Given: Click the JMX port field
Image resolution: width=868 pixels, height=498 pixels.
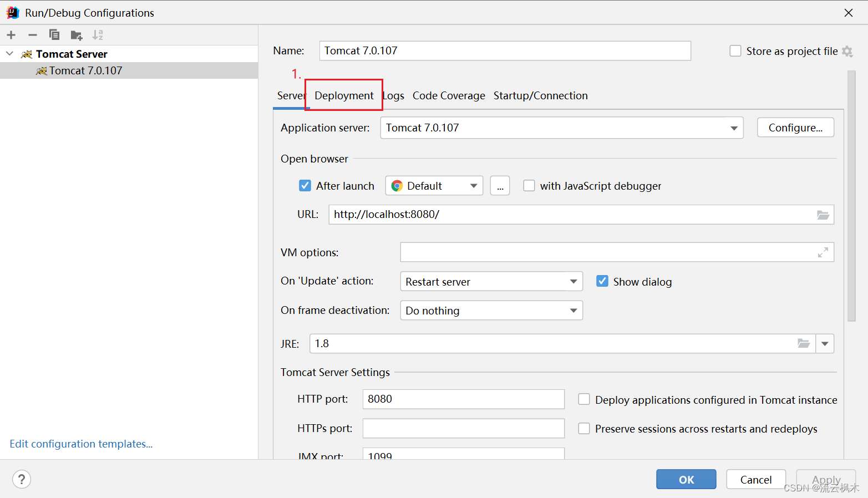Looking at the screenshot, I should [464, 454].
